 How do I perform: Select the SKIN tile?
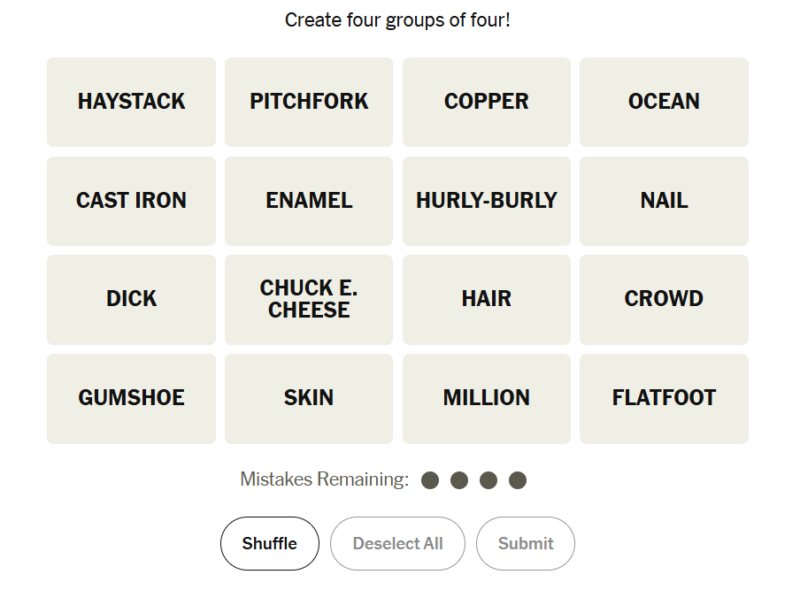coord(309,398)
